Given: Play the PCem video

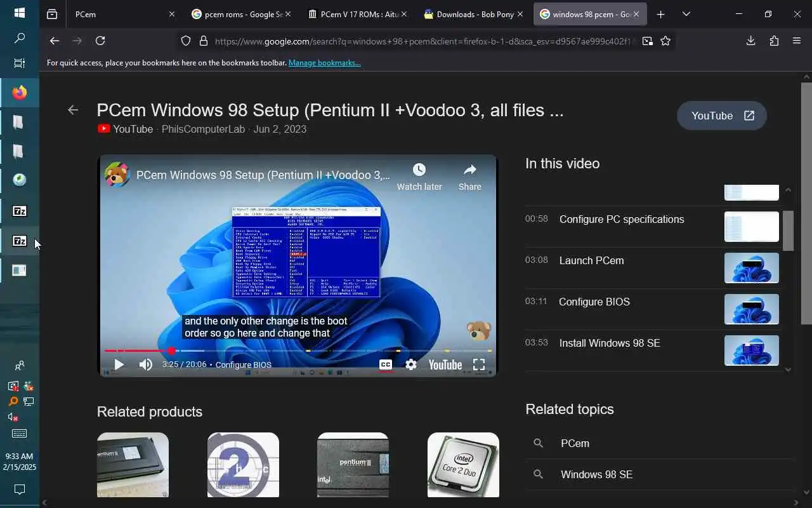Looking at the screenshot, I should tap(119, 364).
